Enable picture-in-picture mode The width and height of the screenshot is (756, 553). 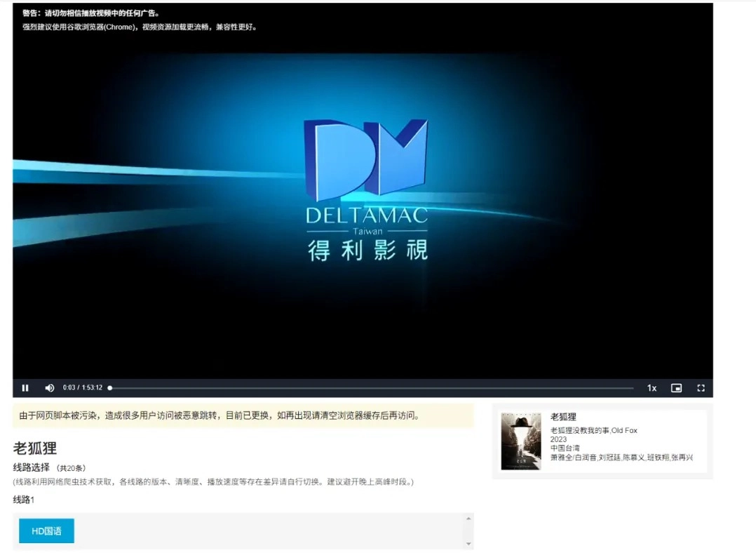[676, 388]
